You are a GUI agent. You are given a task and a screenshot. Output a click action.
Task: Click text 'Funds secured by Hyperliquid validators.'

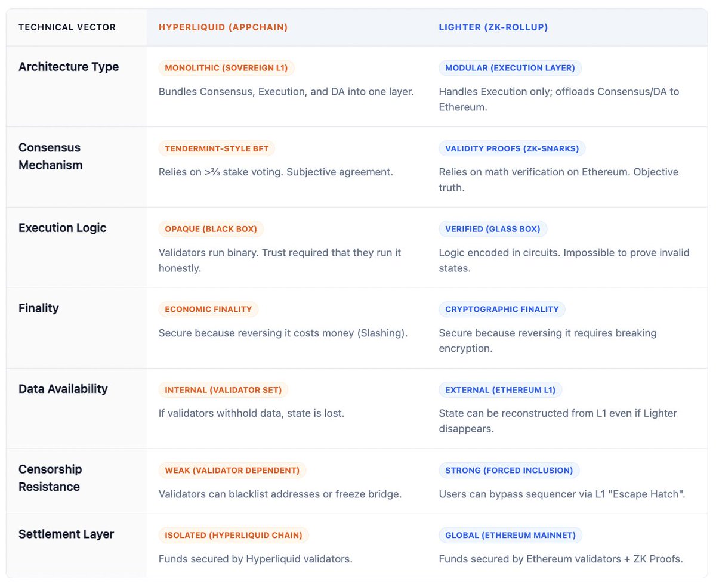(255, 559)
